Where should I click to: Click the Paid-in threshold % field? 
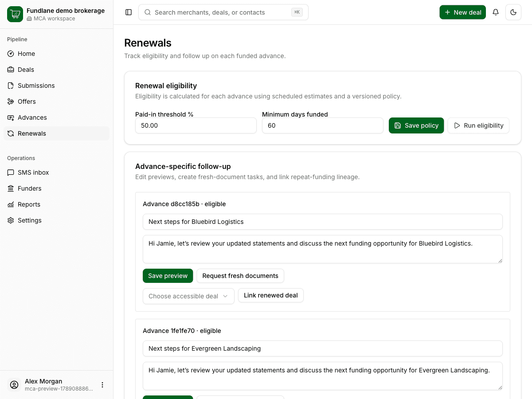(x=196, y=125)
